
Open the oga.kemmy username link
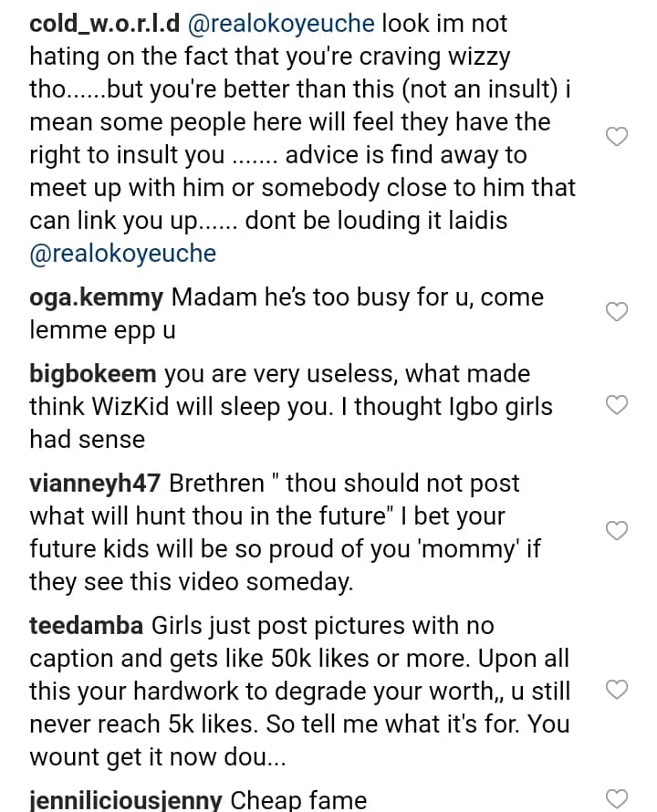(x=97, y=297)
